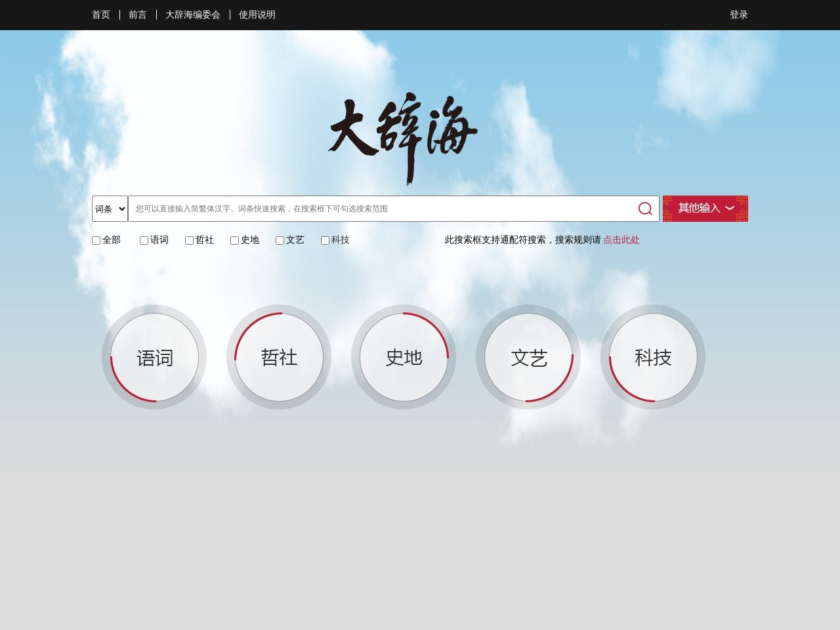The width and height of the screenshot is (840, 630).
Task: Enable the 科技 search filter
Action: (x=324, y=240)
